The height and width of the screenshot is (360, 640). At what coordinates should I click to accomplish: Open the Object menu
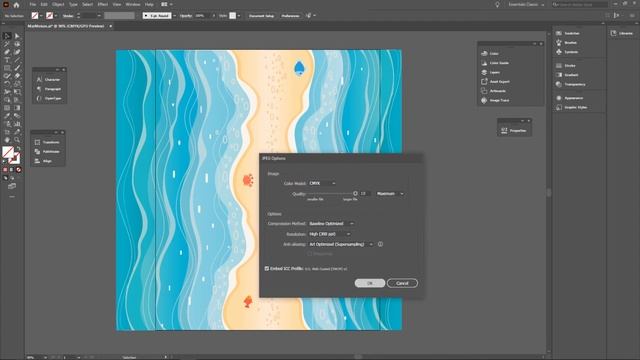58,4
